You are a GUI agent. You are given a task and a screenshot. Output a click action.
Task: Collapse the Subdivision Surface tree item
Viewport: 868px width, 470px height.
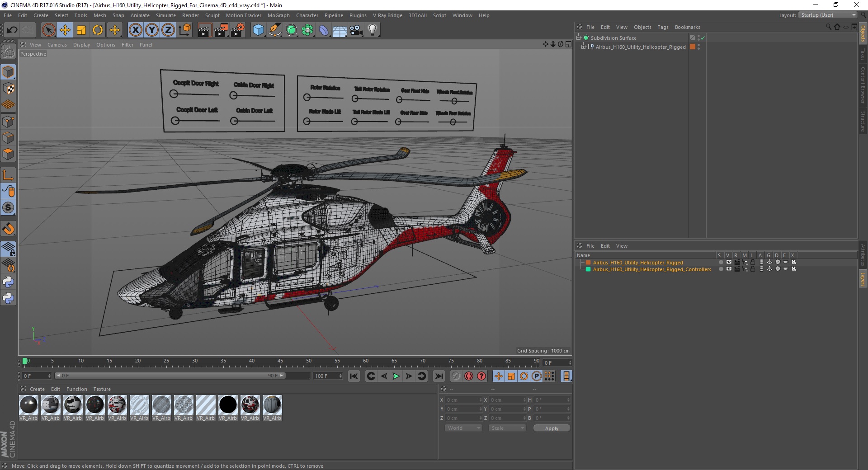tap(578, 38)
